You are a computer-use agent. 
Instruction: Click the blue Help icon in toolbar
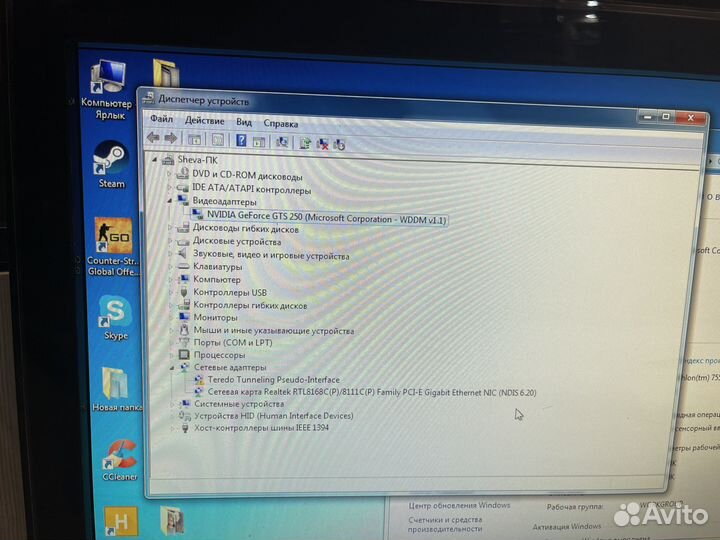pos(241,141)
